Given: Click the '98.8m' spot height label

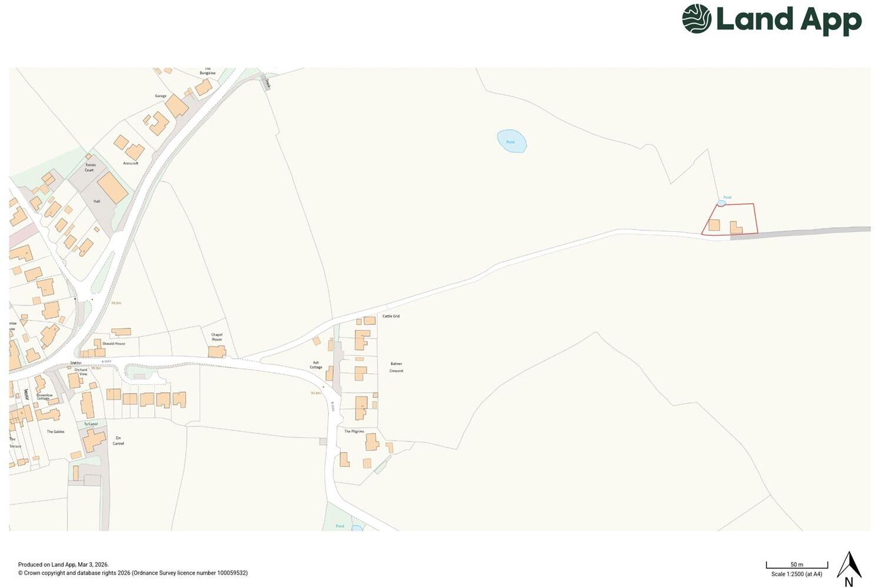Looking at the screenshot, I should 116,303.
